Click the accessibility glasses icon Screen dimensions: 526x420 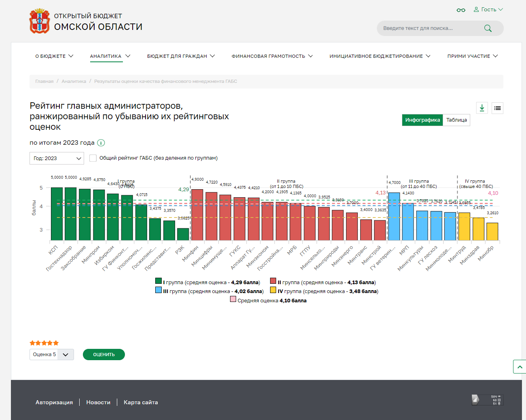click(461, 10)
